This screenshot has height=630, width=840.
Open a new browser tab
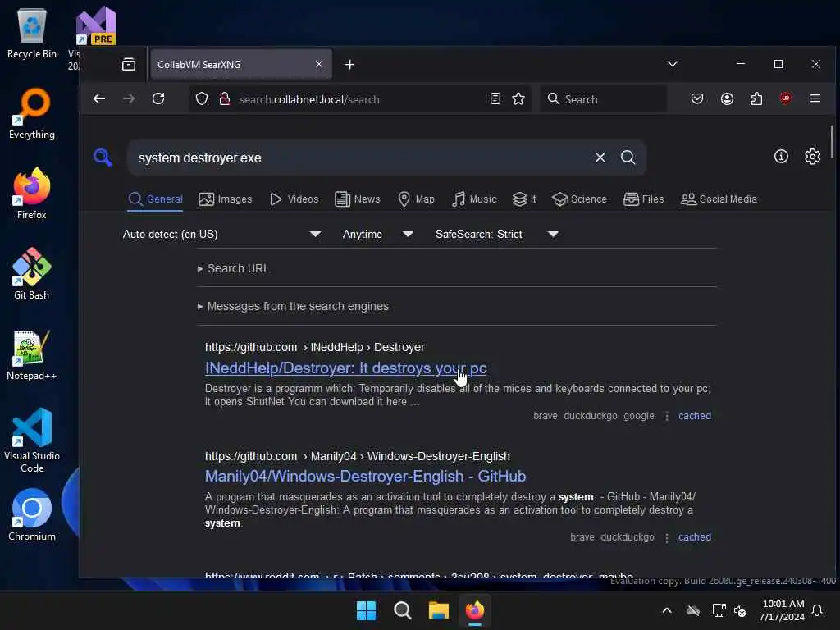349,64
